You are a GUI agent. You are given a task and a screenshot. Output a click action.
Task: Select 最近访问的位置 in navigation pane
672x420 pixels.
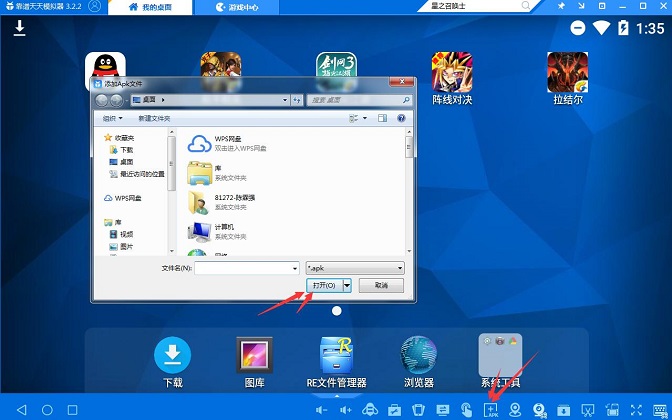[x=137, y=174]
